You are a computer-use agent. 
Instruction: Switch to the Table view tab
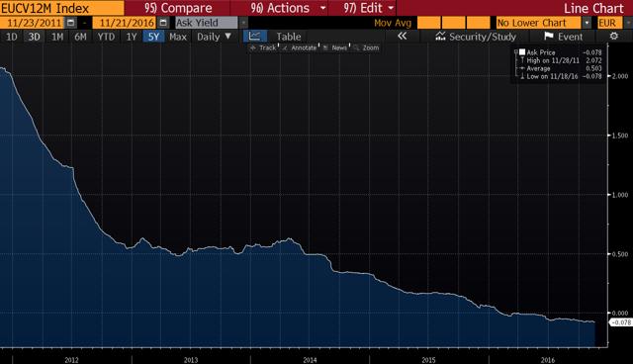click(288, 37)
